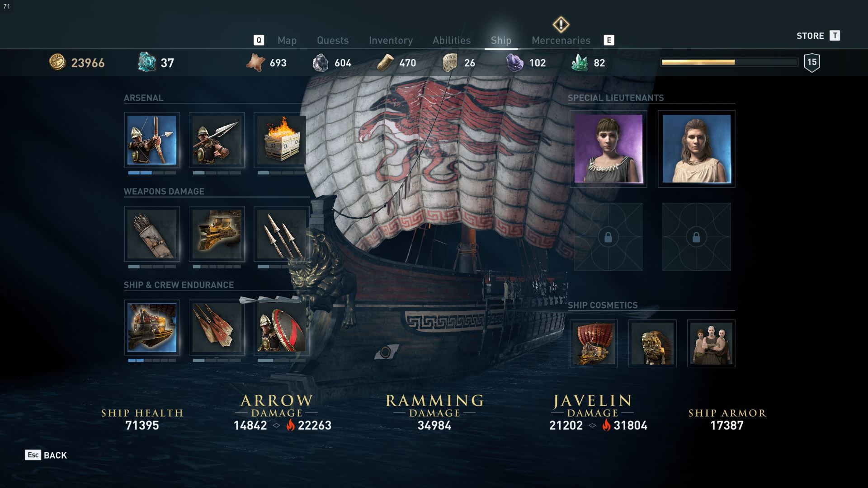Choose the ship sail design cosmetic
Image resolution: width=868 pixels, height=488 pixels.
coord(594,343)
